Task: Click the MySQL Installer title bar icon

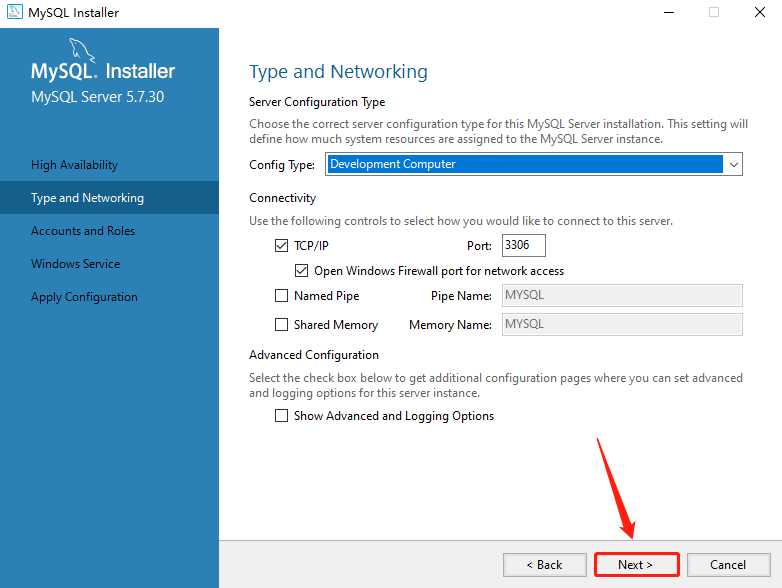Action: pos(14,11)
